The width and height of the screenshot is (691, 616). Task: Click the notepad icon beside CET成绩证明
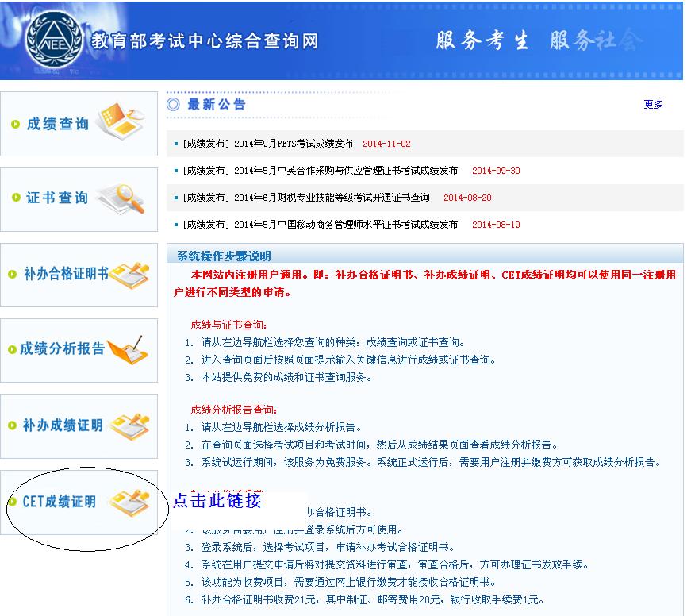pos(130,502)
